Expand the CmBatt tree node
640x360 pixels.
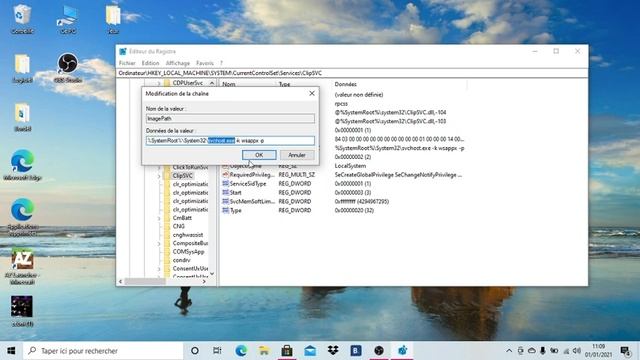coord(159,218)
